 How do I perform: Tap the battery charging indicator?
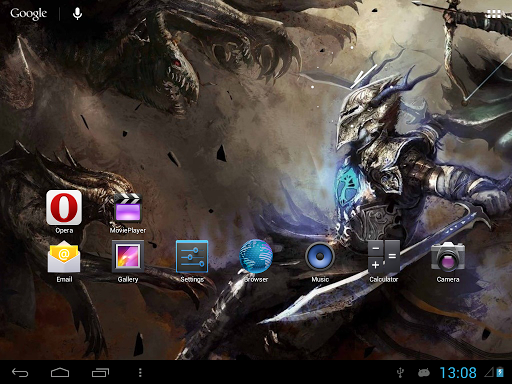(500, 372)
